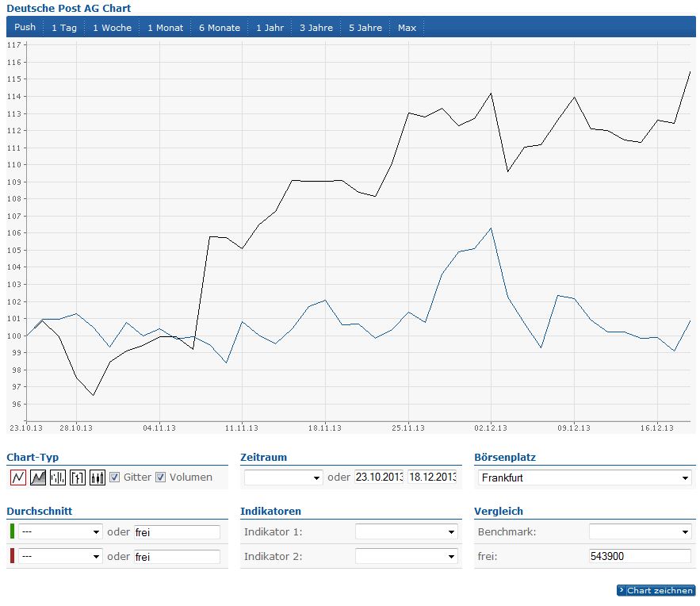Switch to the Max tab
Image resolution: width=700 pixels, height=606 pixels.
coord(407,27)
